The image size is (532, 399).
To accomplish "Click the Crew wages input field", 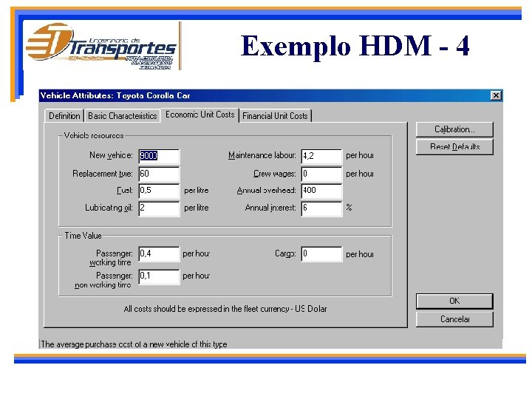I will 321,174.
